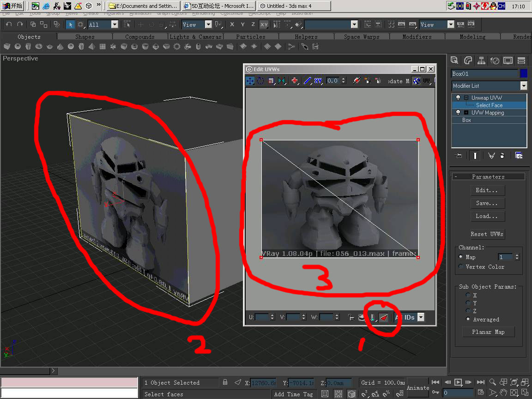This screenshot has height=399, width=532.
Task: Expand the UVW Mapping modifier tree
Action: (x=466, y=112)
